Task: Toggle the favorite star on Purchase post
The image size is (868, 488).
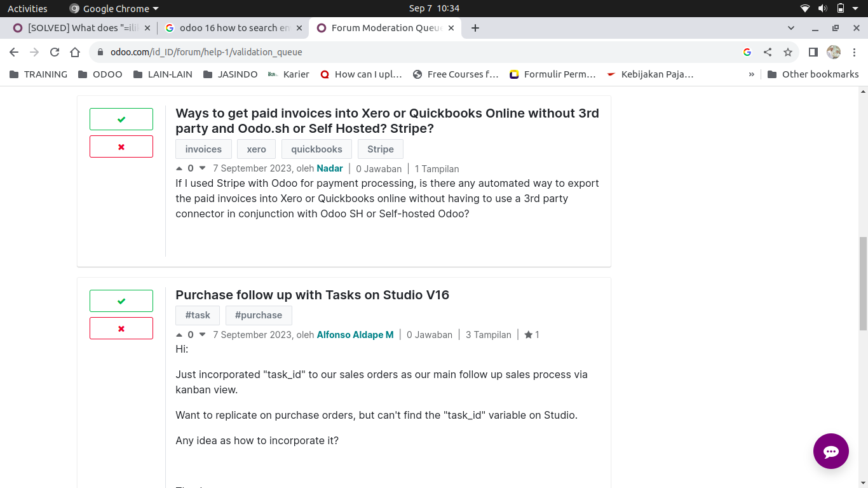Action: (528, 335)
